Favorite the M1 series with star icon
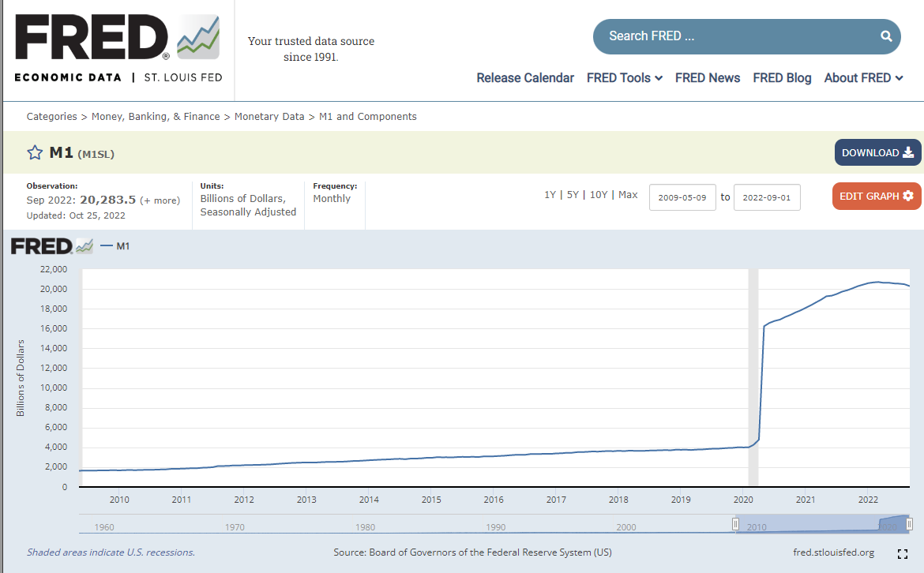Image resolution: width=924 pixels, height=573 pixels. (x=35, y=153)
